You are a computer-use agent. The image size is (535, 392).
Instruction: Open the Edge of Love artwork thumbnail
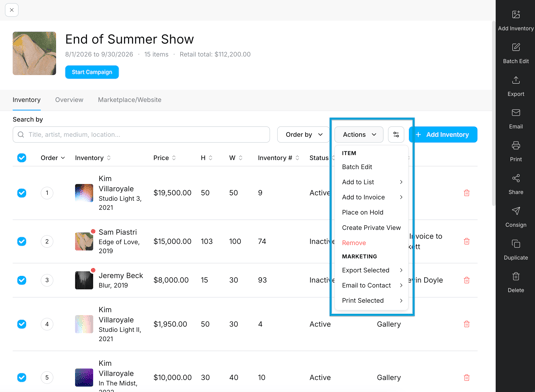coord(84,241)
